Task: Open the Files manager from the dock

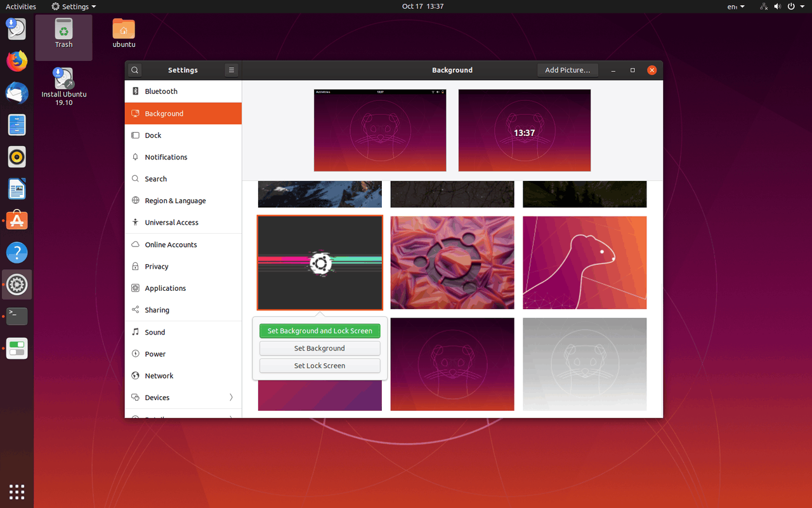Action: point(17,124)
